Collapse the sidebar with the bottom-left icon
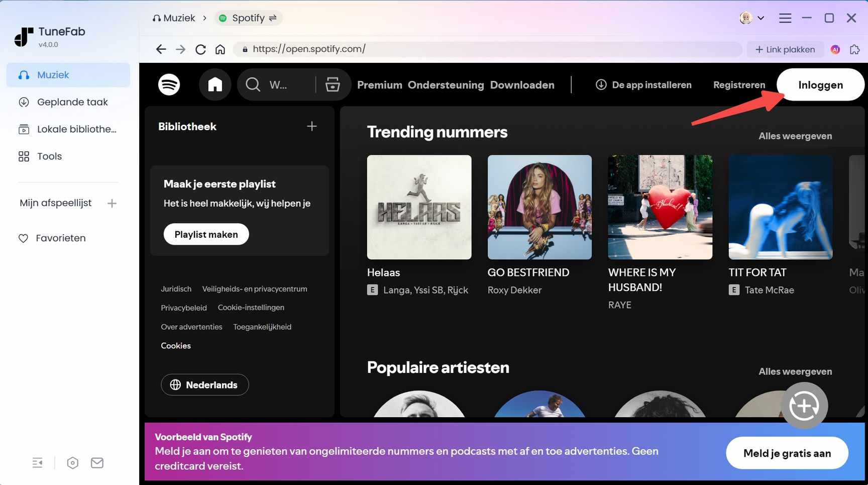Viewport: 868px width, 485px height. click(37, 462)
